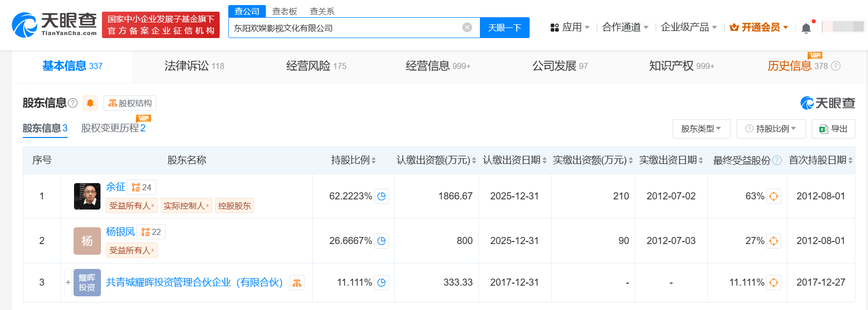The image size is (868, 310).
Task: Click 余征's 受益所有人 tag
Action: pos(132,205)
